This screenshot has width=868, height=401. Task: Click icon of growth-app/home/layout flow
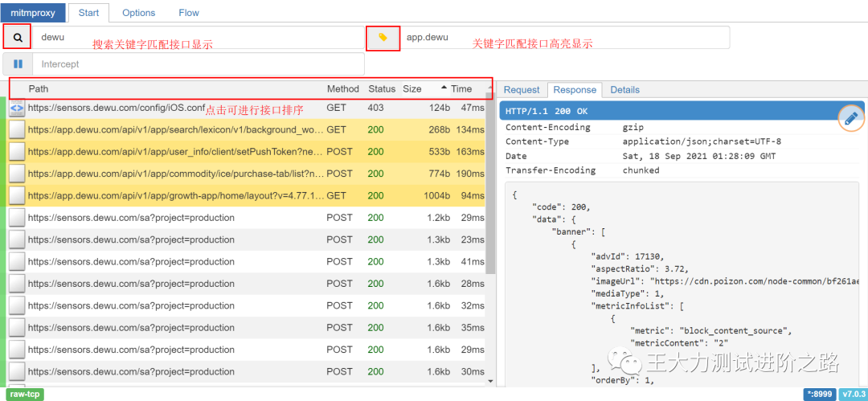17,195
